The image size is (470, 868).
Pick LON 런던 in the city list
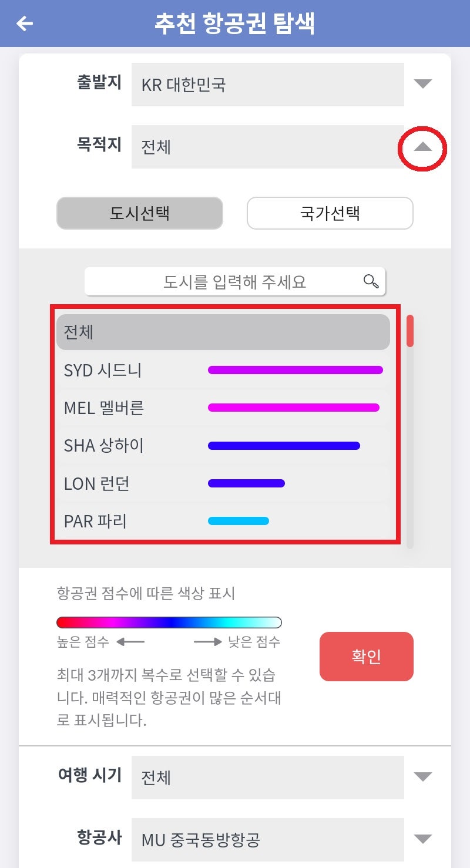(x=117, y=483)
